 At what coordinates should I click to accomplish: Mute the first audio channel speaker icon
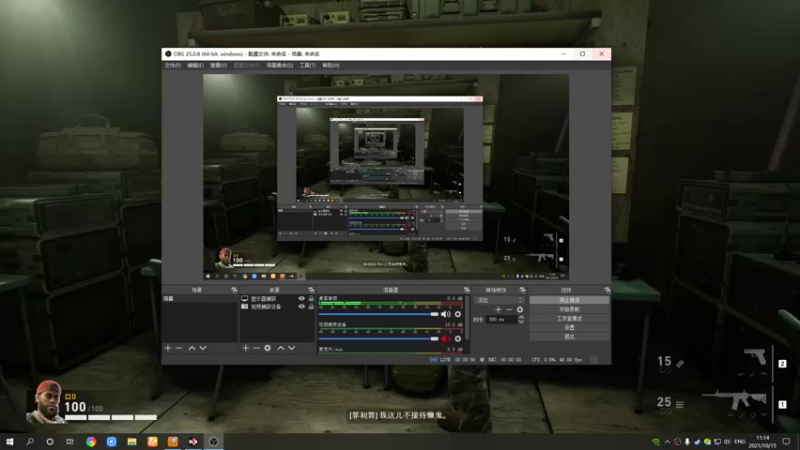(x=445, y=314)
